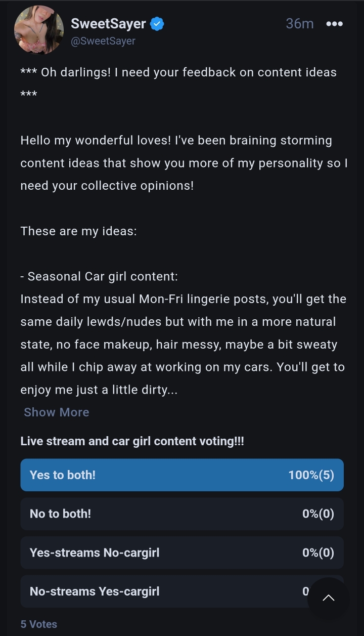This screenshot has width=364, height=636.
Task: Open the @SweetSayer handle link
Action: pyautogui.click(x=103, y=41)
